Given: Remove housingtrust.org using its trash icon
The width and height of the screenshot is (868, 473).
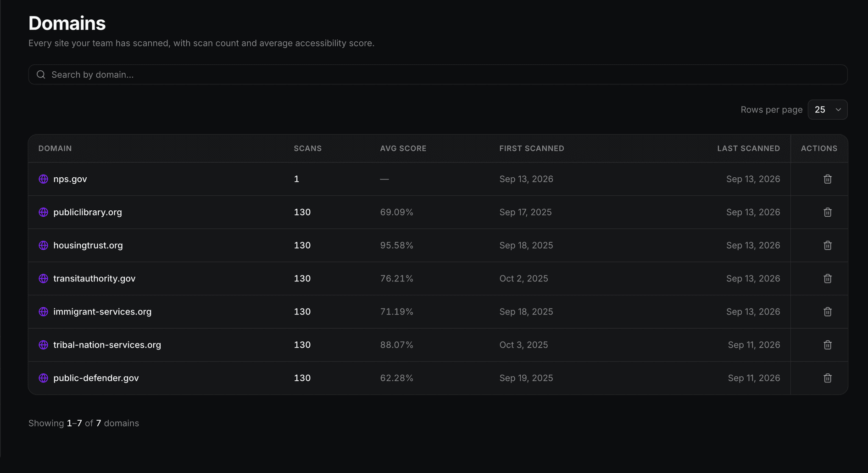Looking at the screenshot, I should coord(827,245).
